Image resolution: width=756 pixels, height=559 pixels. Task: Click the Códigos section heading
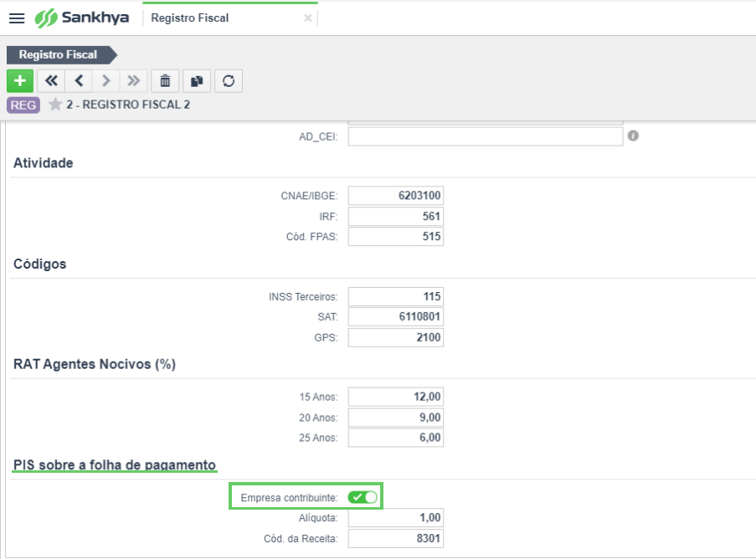tap(40, 264)
